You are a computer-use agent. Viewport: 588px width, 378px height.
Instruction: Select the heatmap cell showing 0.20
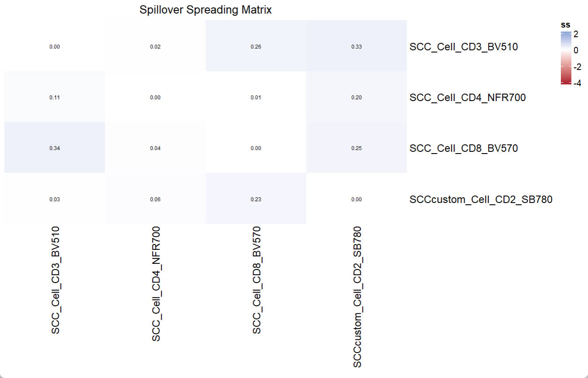356,97
